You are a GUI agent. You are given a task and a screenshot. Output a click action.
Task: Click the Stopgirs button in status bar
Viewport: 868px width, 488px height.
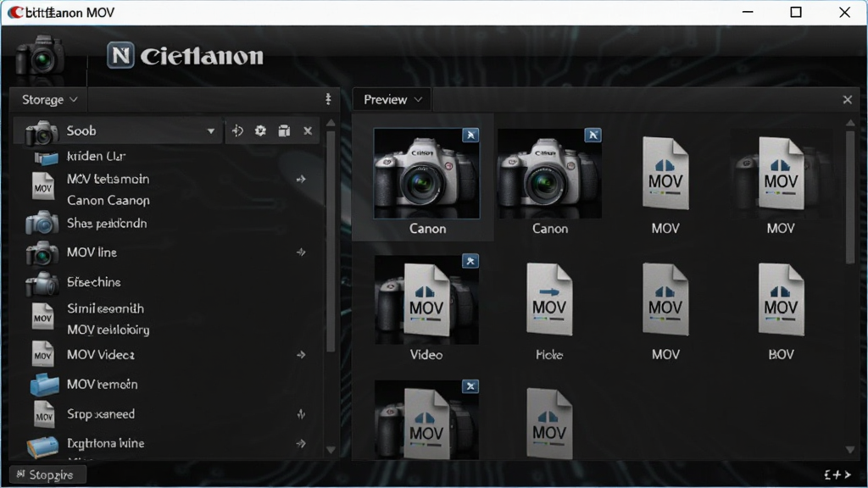[x=48, y=474]
